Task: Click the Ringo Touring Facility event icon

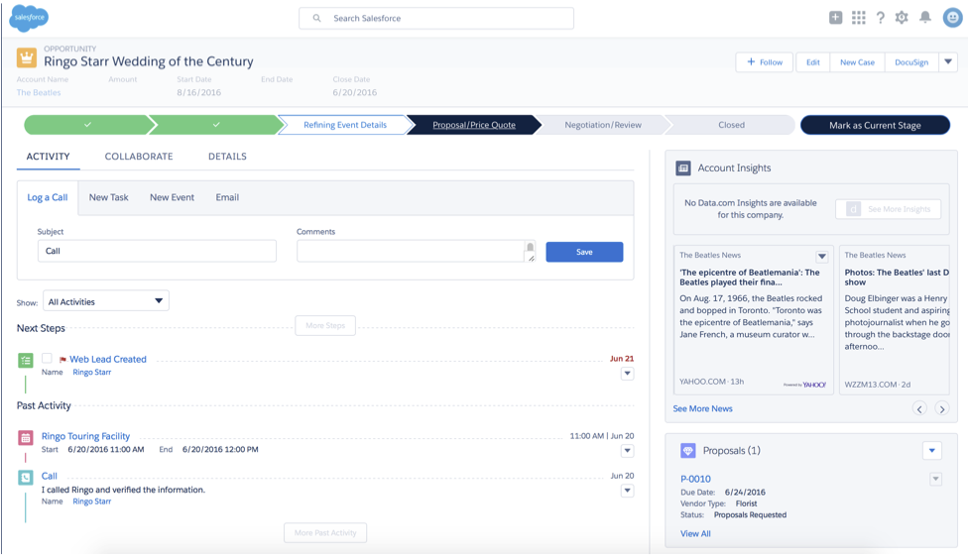Action: (26, 438)
